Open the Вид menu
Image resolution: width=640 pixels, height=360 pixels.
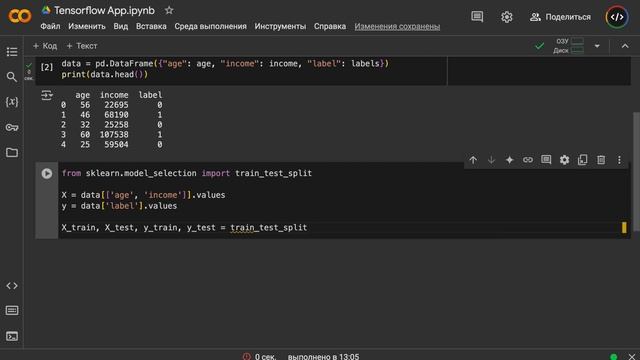[x=120, y=27]
